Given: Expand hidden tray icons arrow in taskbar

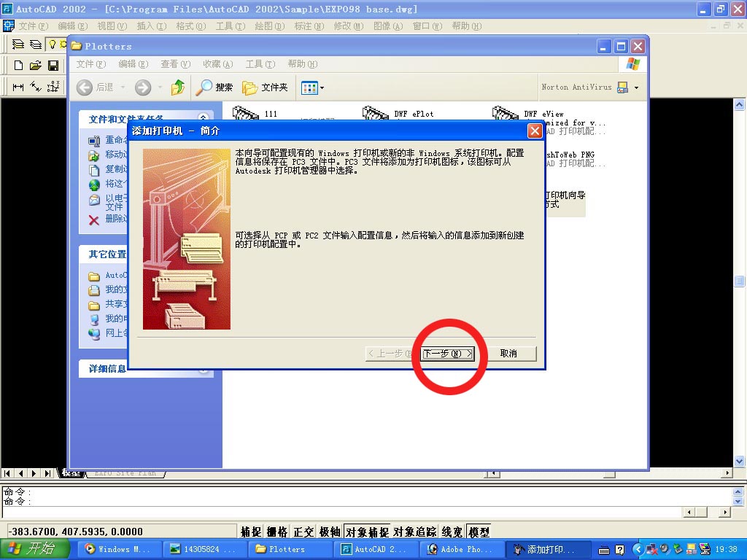Looking at the screenshot, I should [x=639, y=550].
